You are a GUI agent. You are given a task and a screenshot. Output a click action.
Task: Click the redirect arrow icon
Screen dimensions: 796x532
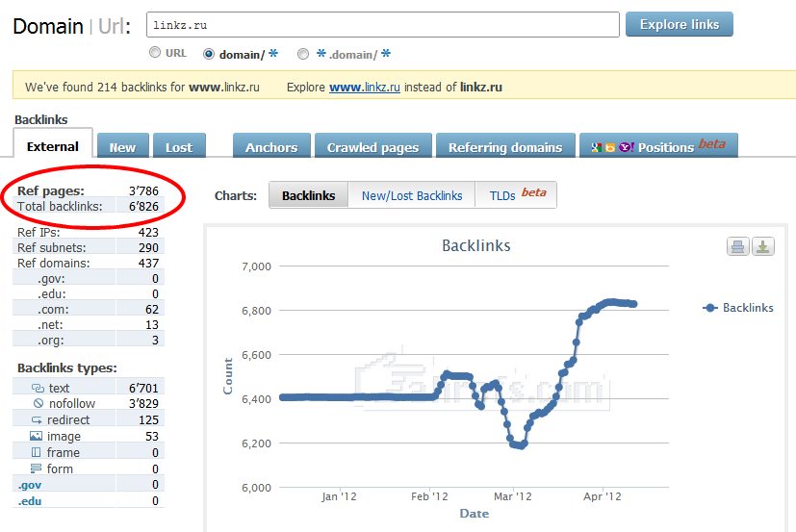point(38,420)
